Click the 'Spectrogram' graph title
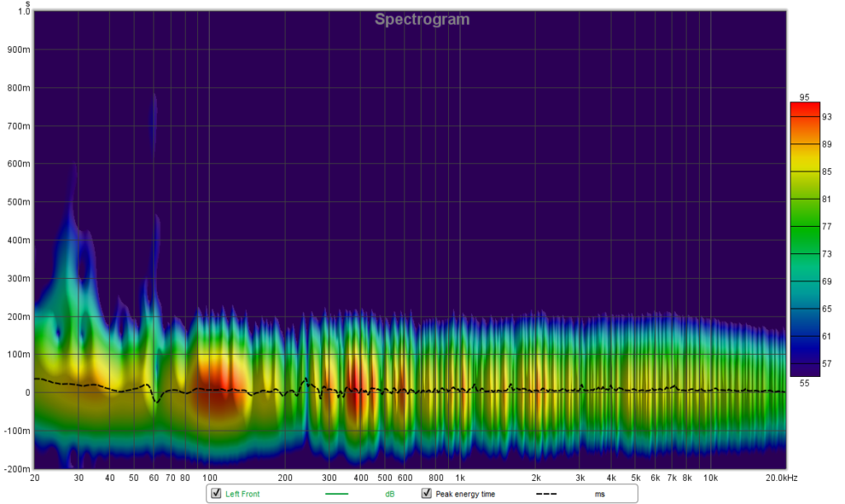 point(422,20)
